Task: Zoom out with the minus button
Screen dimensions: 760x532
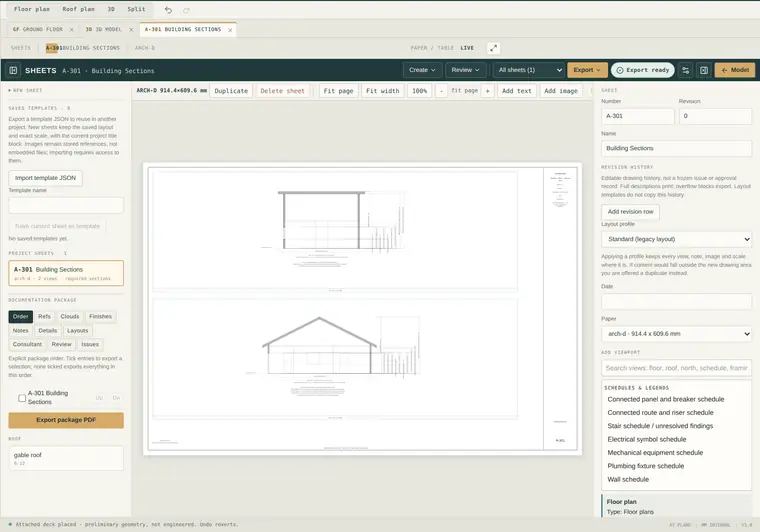Action: coord(441,91)
